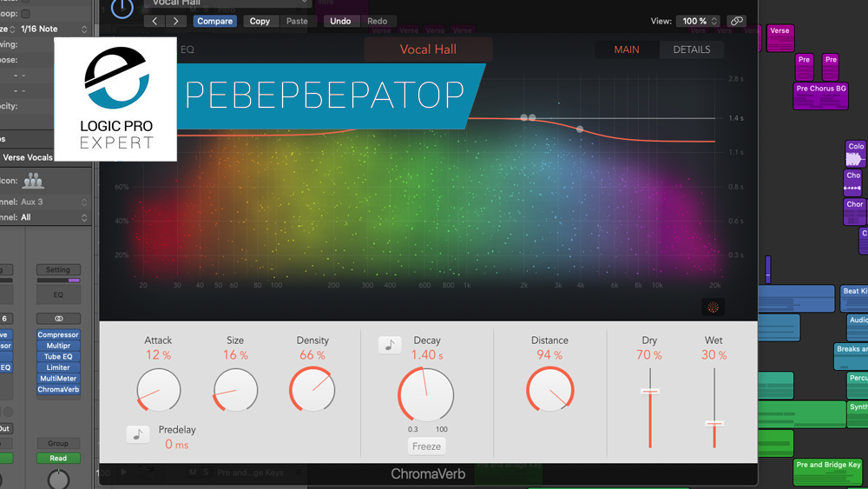868x489 pixels.
Task: Click the Paste button
Action: coord(297,21)
